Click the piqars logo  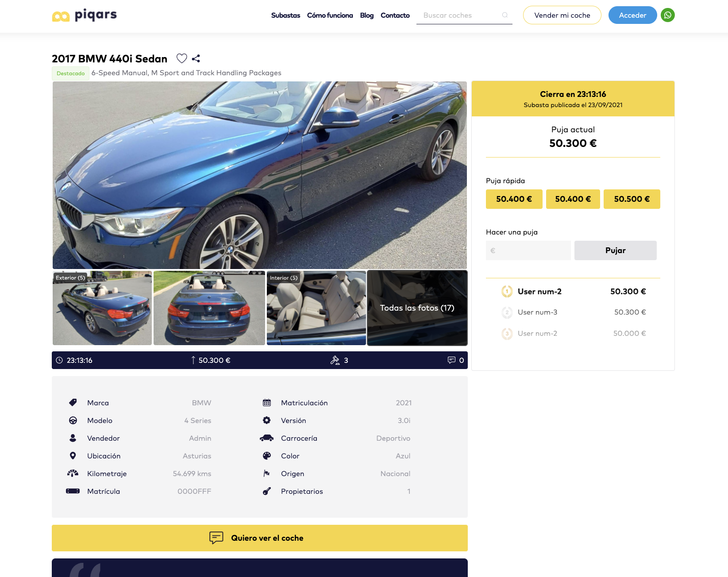coord(84,15)
